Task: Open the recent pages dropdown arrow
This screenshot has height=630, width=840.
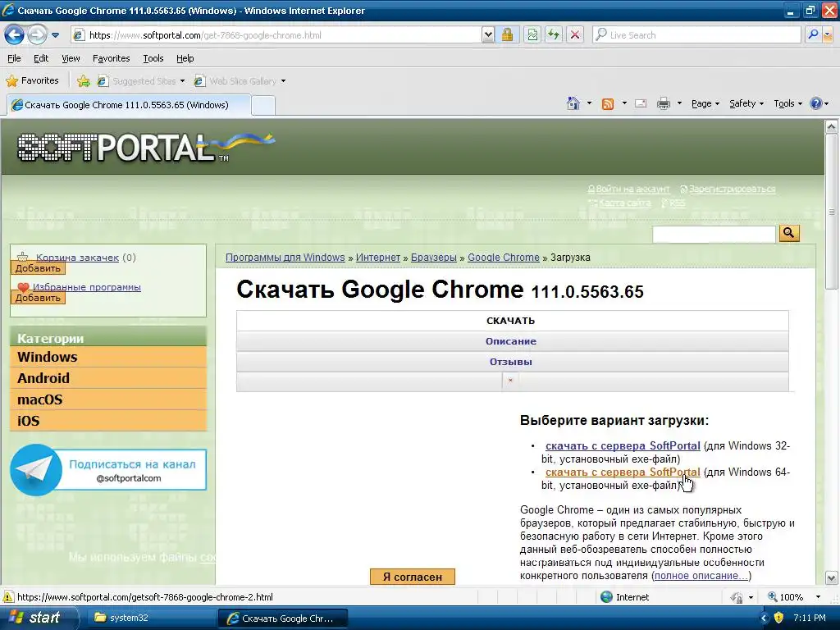Action: click(55, 35)
